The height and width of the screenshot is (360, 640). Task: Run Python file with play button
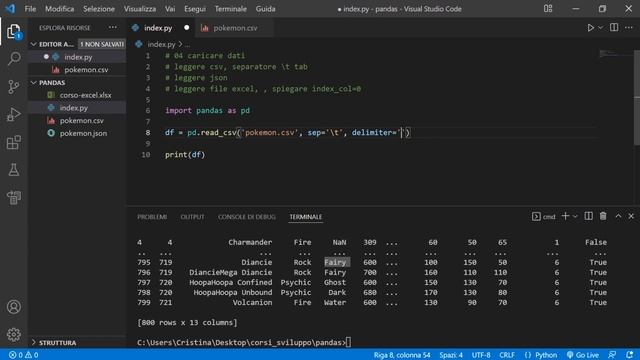pos(590,28)
